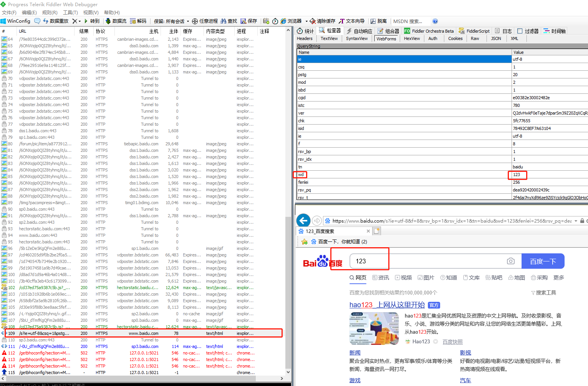This screenshot has height=386, width=588.
Task: Click the 保存 save toolbar icon
Action: 243,21
